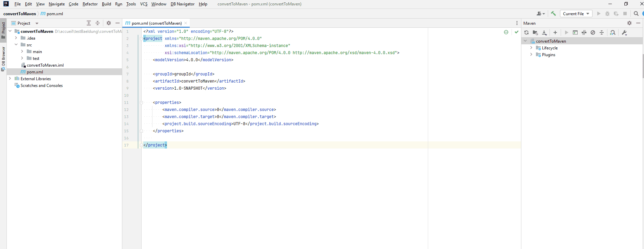This screenshot has width=644, height=249.
Task: Open Search Everywhere magnifier
Action: tap(636, 14)
